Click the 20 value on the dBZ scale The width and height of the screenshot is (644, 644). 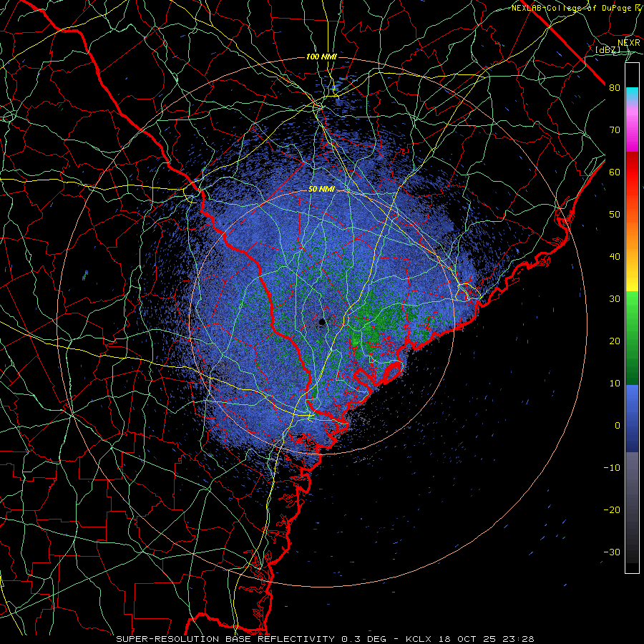point(615,341)
